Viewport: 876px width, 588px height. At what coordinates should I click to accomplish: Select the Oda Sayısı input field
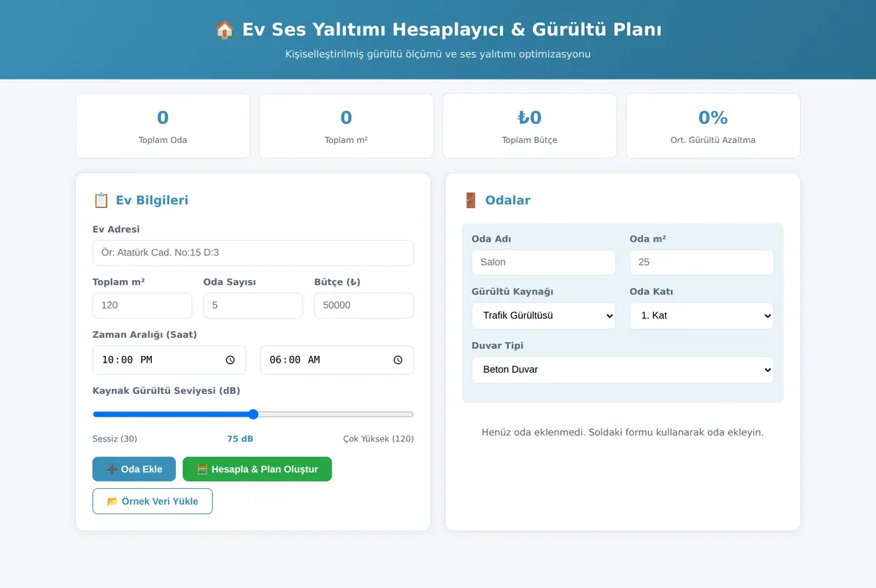(x=253, y=306)
